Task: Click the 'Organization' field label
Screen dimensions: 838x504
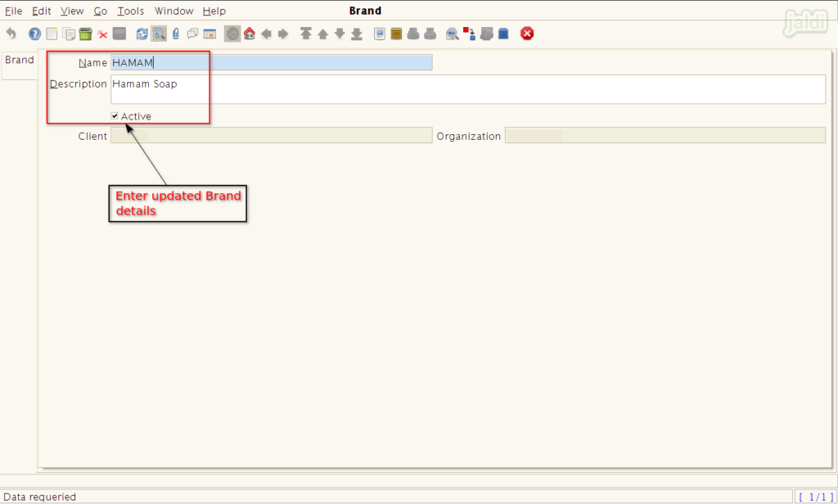Action: 469,137
